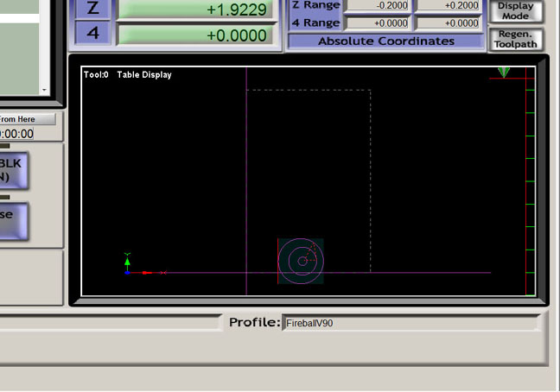Click the button ending in "se" below BLK
This screenshot has height=392, width=560.
(x=14, y=221)
